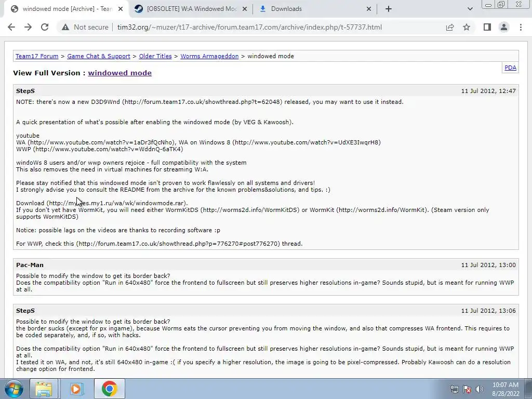Click the WWP youtube URL text
This screenshot has width=532, height=399.
[x=108, y=149]
